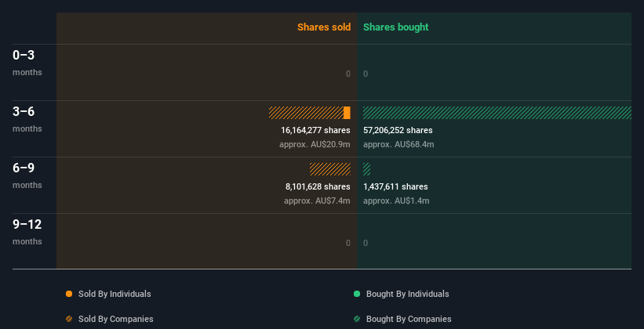Toggle the Sold By Companies legend label

116,319
